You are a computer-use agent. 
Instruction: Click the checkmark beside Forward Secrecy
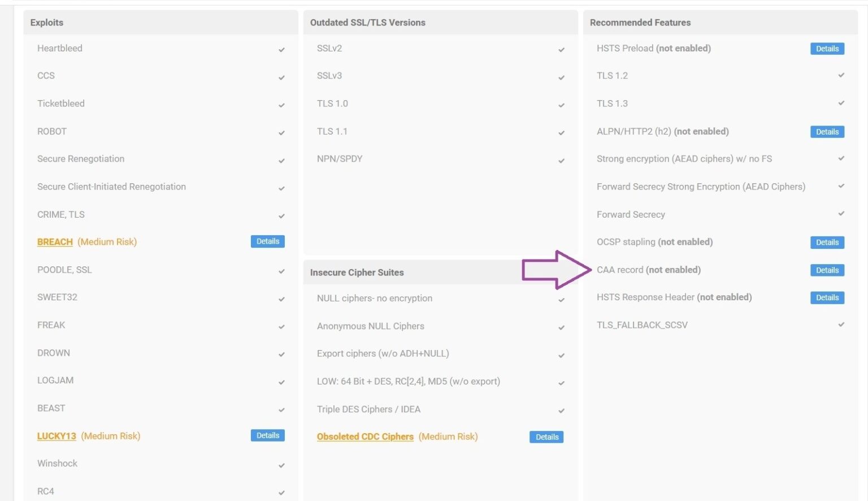click(x=841, y=215)
